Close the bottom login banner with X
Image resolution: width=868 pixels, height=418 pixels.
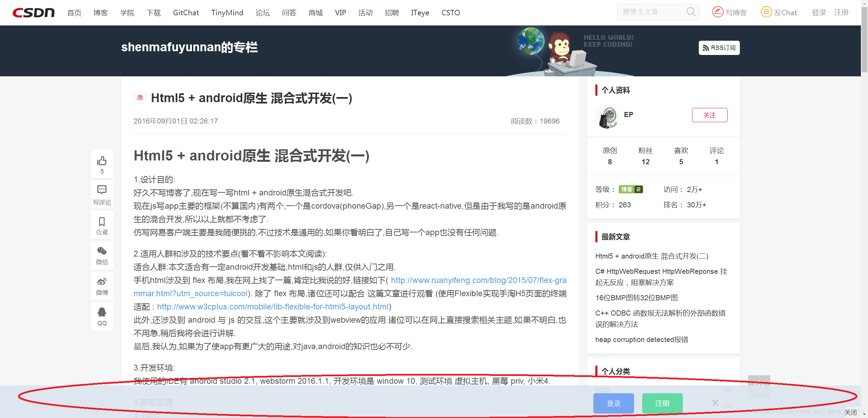point(715,402)
